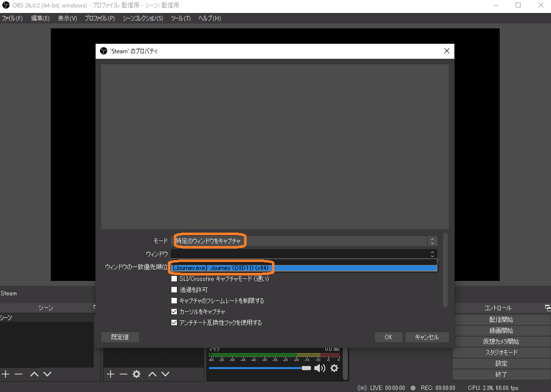
Task: Open the ツール(T) menu
Action: click(x=181, y=18)
